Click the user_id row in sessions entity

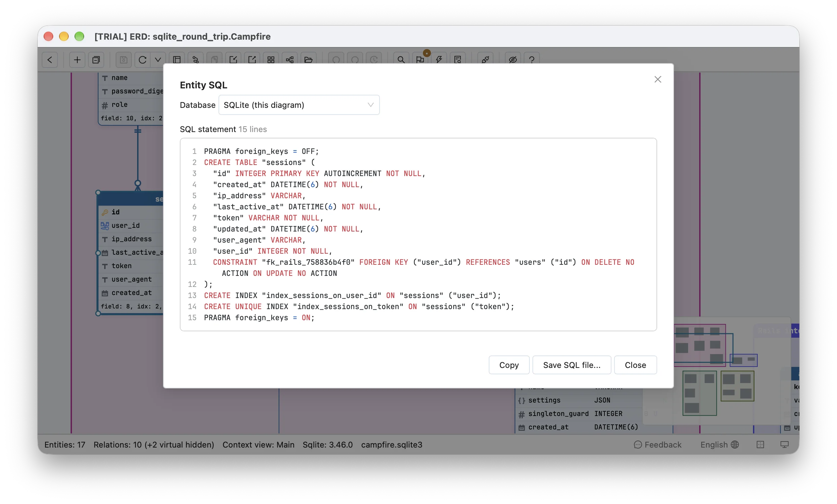click(x=131, y=225)
